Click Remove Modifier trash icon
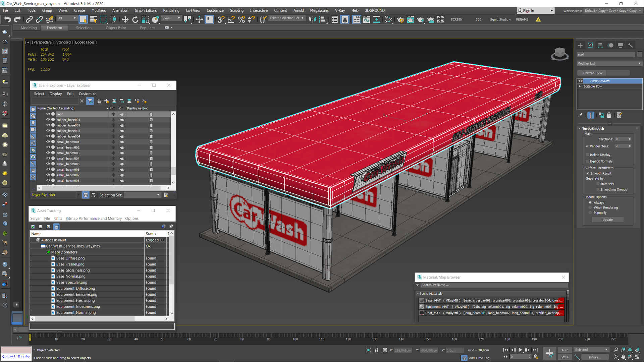 coord(609,115)
